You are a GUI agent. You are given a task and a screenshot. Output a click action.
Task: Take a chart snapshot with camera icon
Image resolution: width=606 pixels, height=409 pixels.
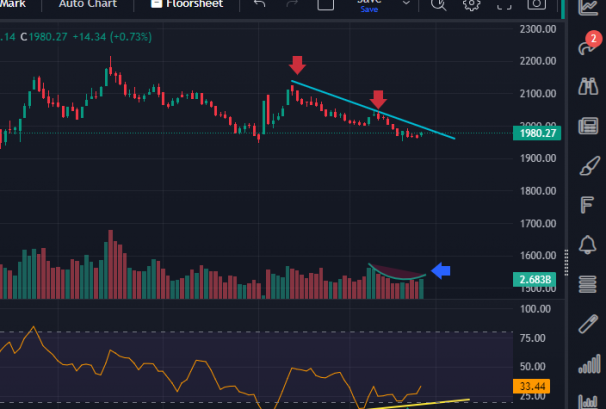point(537,4)
